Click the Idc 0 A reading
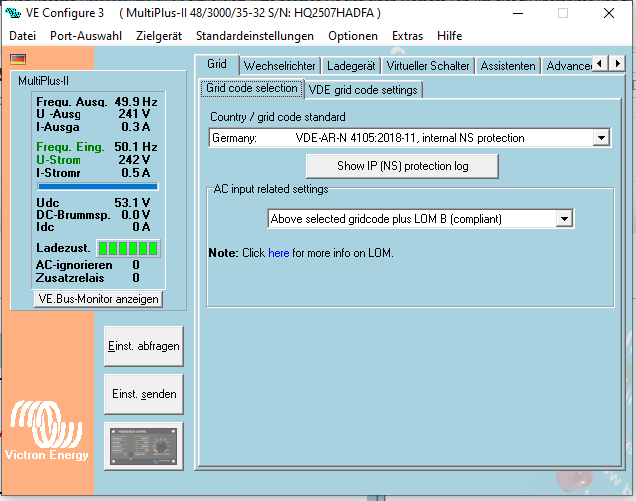The width and height of the screenshot is (636, 501). click(93, 227)
